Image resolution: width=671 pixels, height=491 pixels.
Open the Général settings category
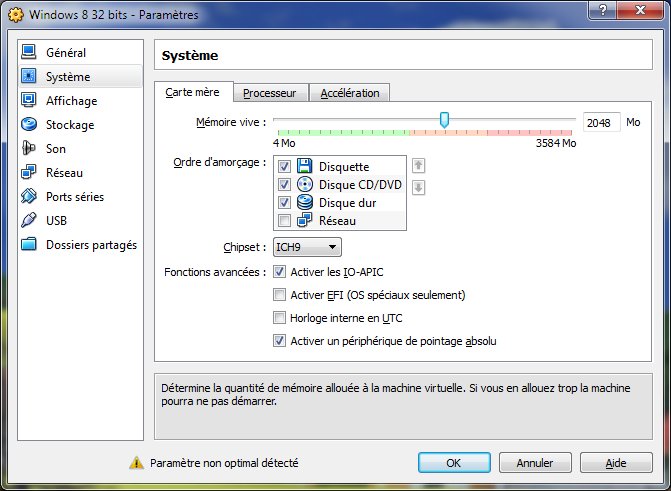coord(80,52)
